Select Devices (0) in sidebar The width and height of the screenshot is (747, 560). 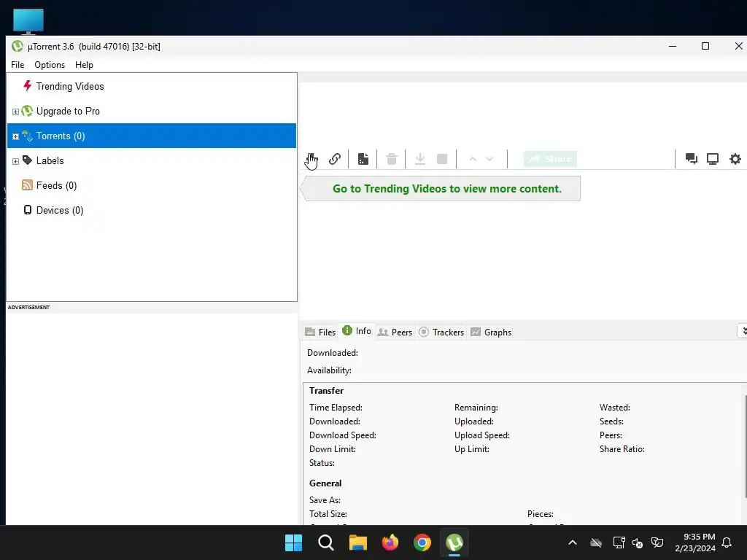[60, 210]
